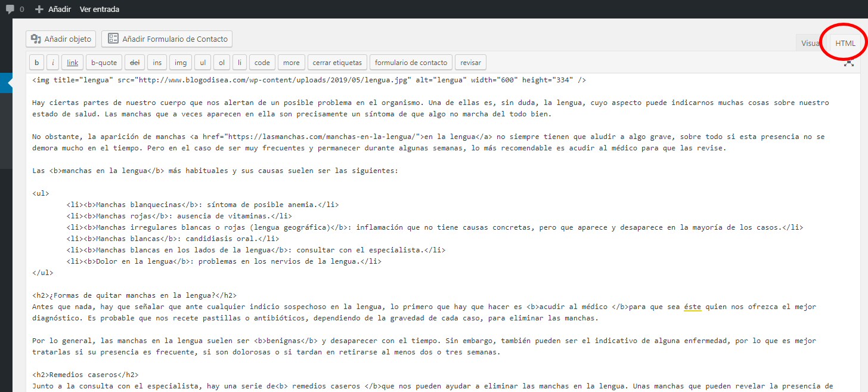Insert blockquote using b-quote button
868x392 pixels.
click(104, 63)
